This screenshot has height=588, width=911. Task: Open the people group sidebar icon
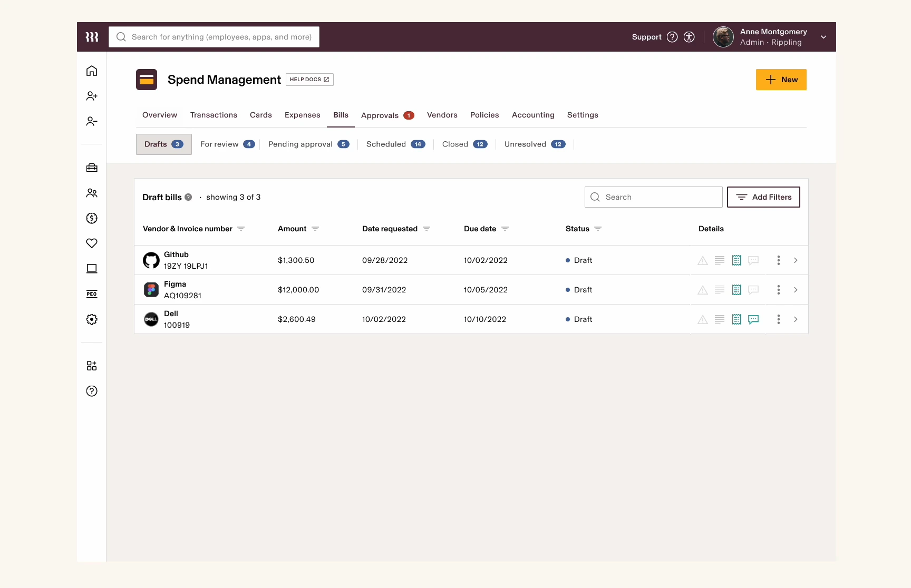click(x=92, y=193)
